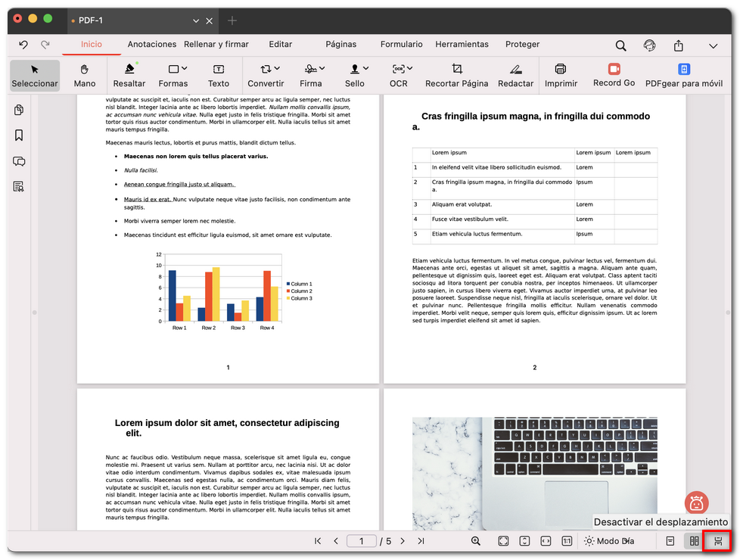Image resolution: width=740 pixels, height=560 pixels.
Task: Select the Resaltar highlighter tool
Action: 129,75
